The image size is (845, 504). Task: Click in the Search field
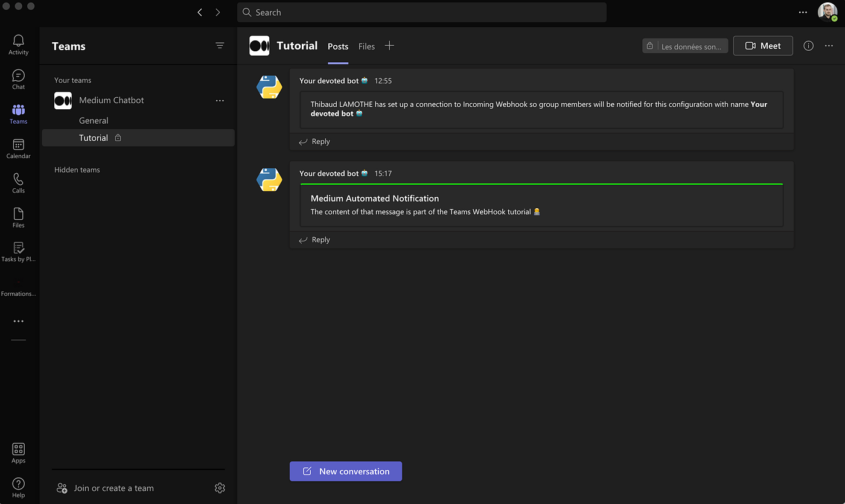coord(422,12)
